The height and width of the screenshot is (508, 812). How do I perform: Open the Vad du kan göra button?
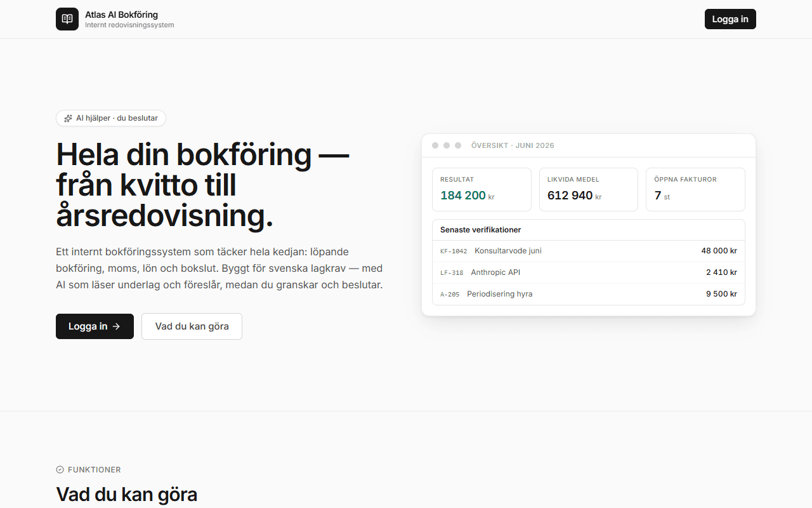(x=192, y=326)
